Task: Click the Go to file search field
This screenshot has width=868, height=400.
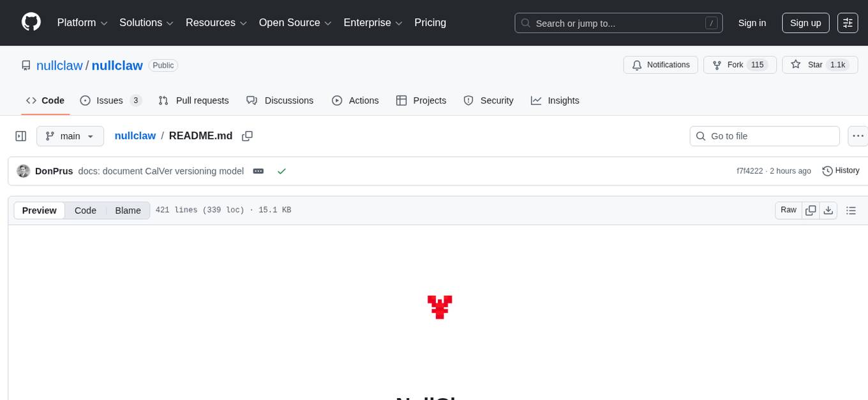Action: tap(764, 135)
